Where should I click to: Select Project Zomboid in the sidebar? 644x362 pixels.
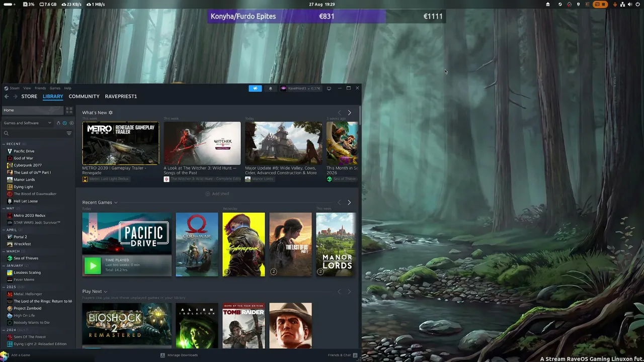(28, 308)
